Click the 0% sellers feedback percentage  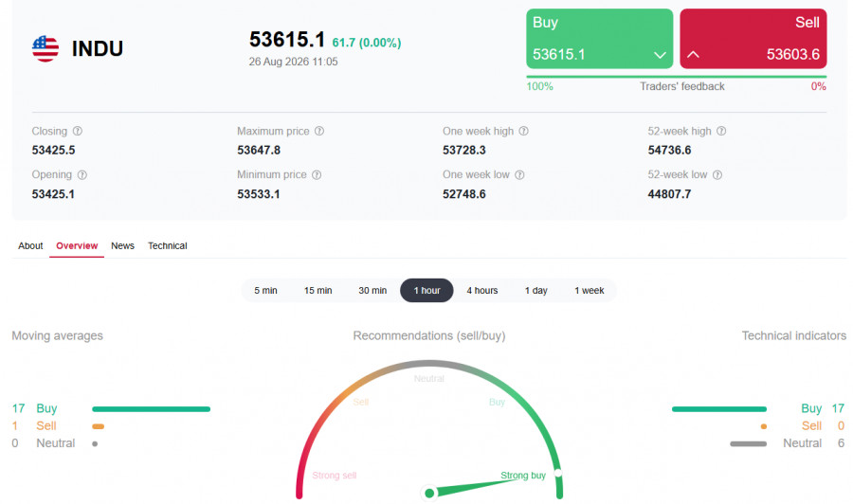click(x=818, y=86)
